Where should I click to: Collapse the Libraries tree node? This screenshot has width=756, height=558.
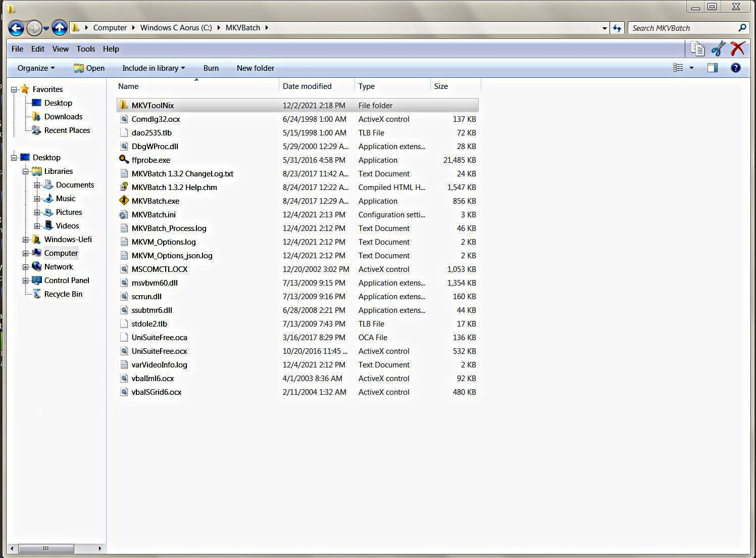click(25, 171)
